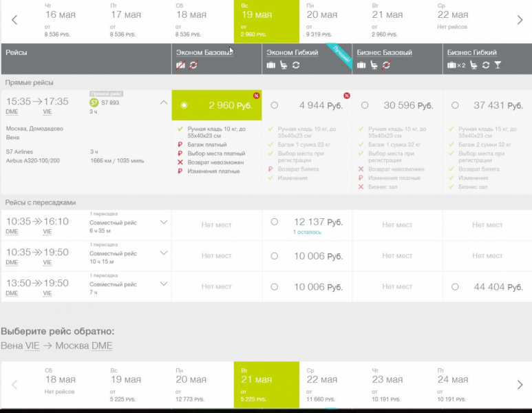Click the highlighted 2 960 Руб. green fare cell
This screenshot has width=532, height=413.
217,105
